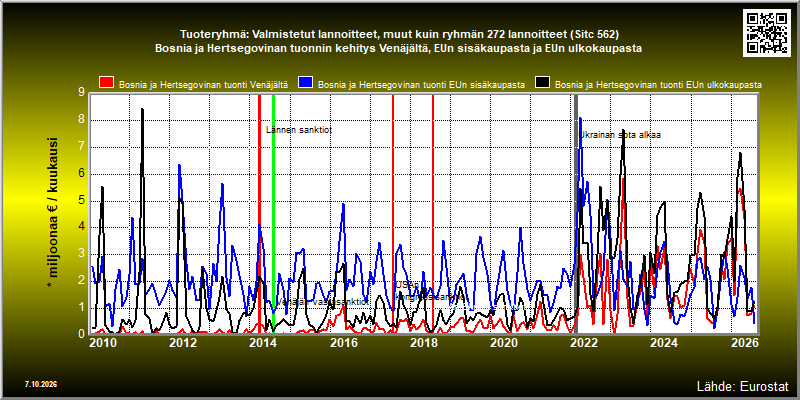Click the y-axis value 9
The width and height of the screenshot is (800, 400).
point(81,93)
